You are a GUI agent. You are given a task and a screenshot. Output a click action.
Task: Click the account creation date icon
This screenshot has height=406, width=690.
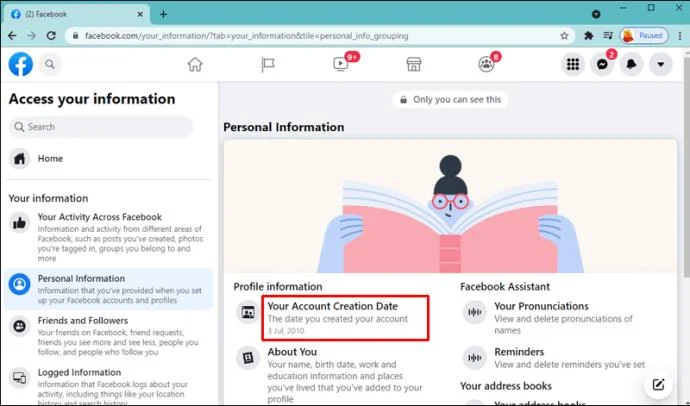pos(248,312)
